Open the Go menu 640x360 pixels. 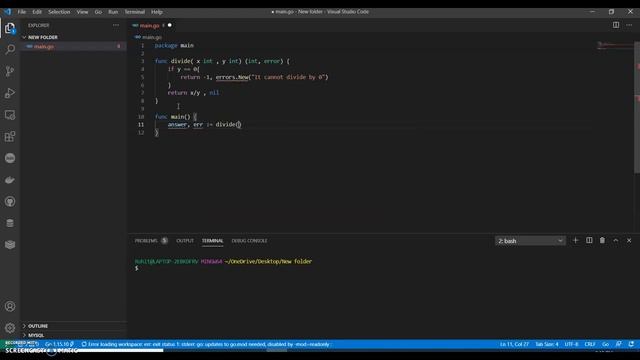[x=98, y=12]
